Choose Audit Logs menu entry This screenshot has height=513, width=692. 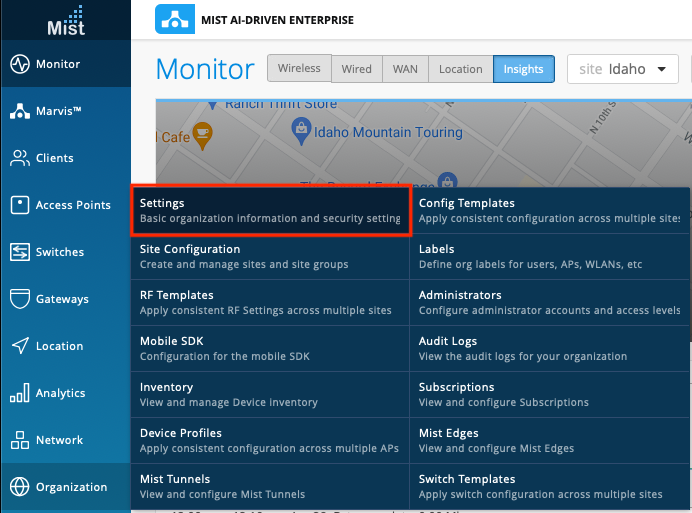pos(549,348)
